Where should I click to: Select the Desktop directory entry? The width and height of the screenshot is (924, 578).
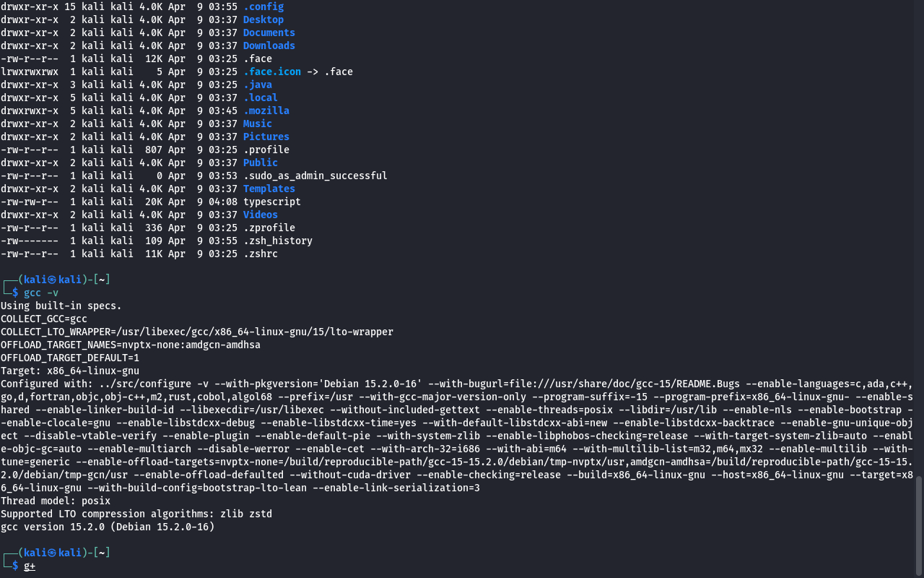pos(263,20)
